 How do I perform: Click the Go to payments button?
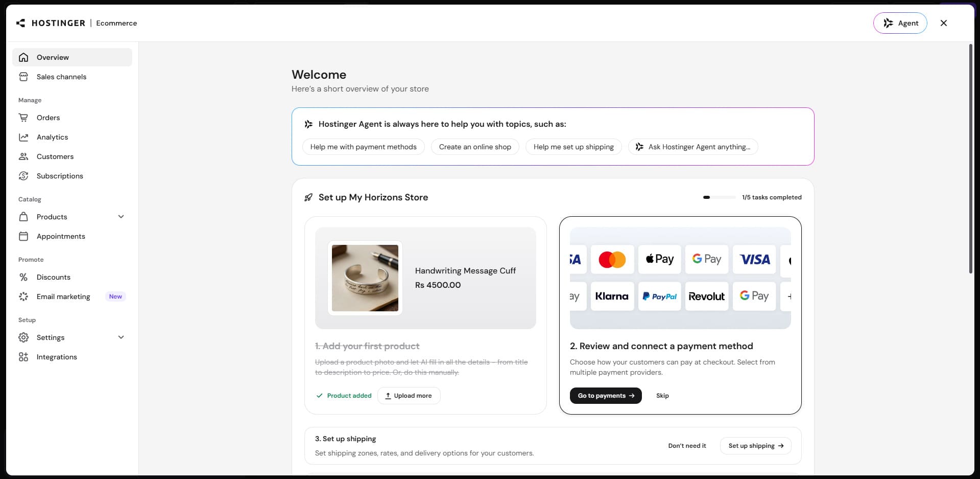[x=606, y=396]
